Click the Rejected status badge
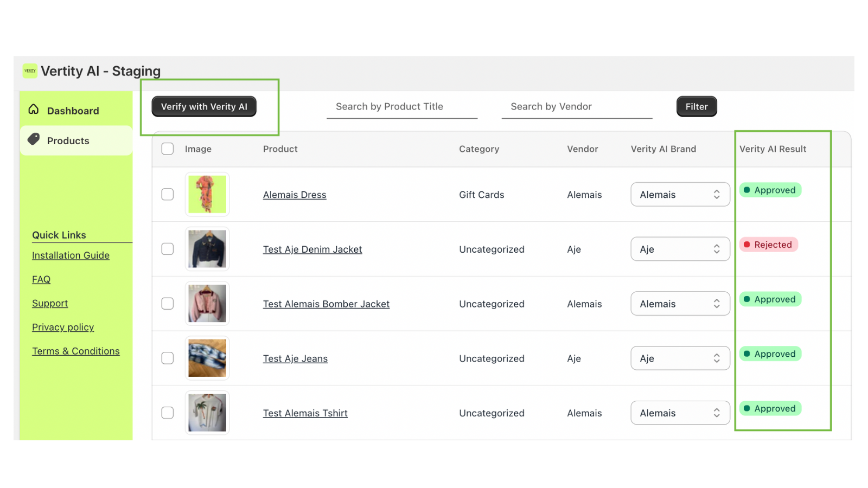The image size is (868, 488). (768, 245)
